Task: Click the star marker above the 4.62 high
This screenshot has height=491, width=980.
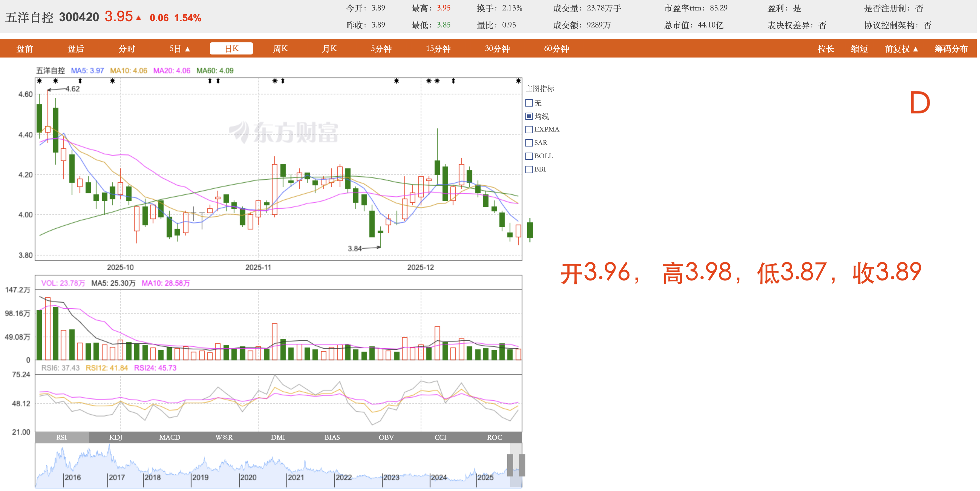Action: point(56,81)
